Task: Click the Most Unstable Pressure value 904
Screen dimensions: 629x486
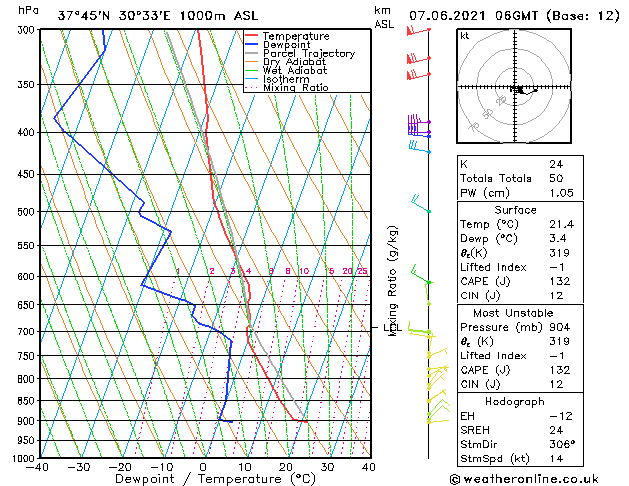Action: coord(560,327)
